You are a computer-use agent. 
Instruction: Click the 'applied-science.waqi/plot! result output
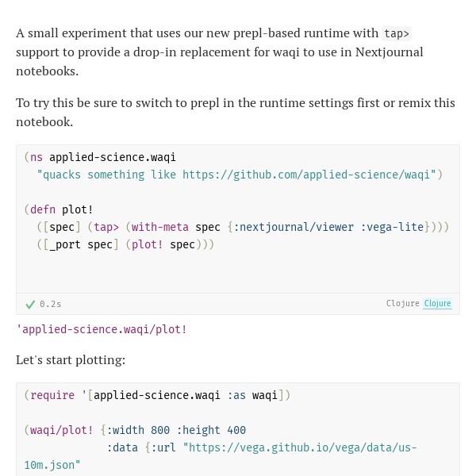(x=102, y=329)
